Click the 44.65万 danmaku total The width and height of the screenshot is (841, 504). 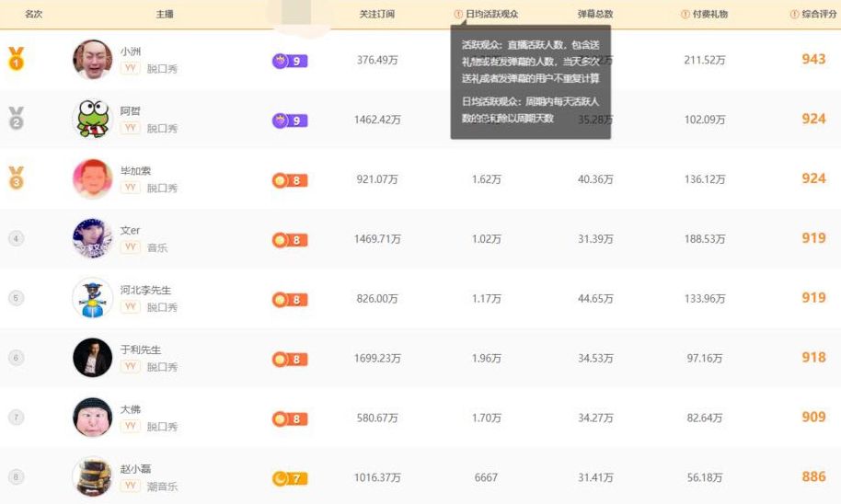click(595, 299)
